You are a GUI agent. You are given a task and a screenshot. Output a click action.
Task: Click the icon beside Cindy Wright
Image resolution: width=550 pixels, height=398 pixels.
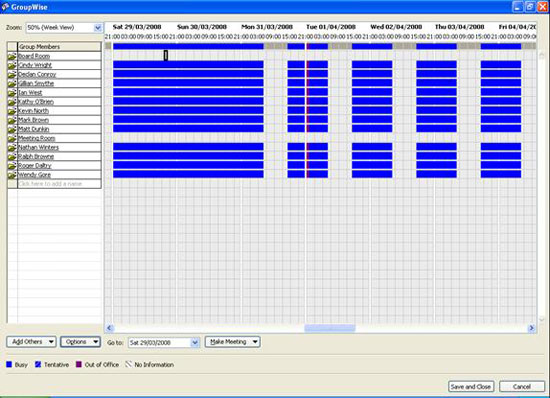coord(12,65)
